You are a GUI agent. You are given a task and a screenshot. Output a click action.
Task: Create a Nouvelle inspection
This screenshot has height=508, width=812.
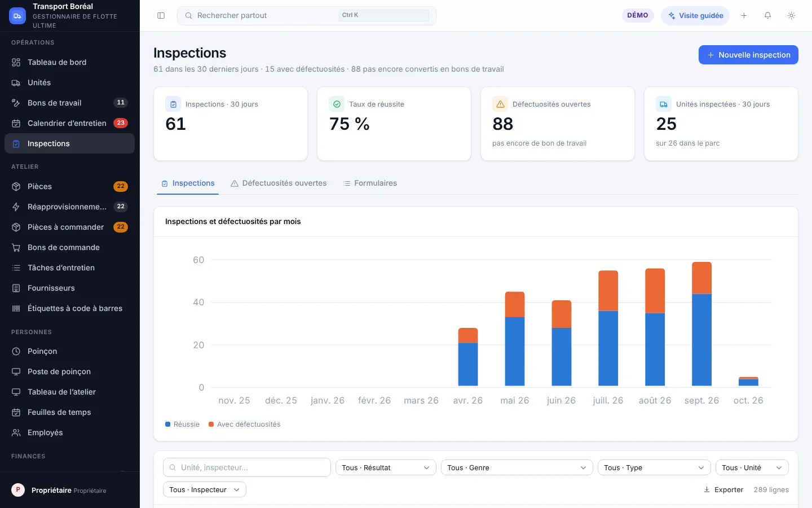click(x=748, y=55)
